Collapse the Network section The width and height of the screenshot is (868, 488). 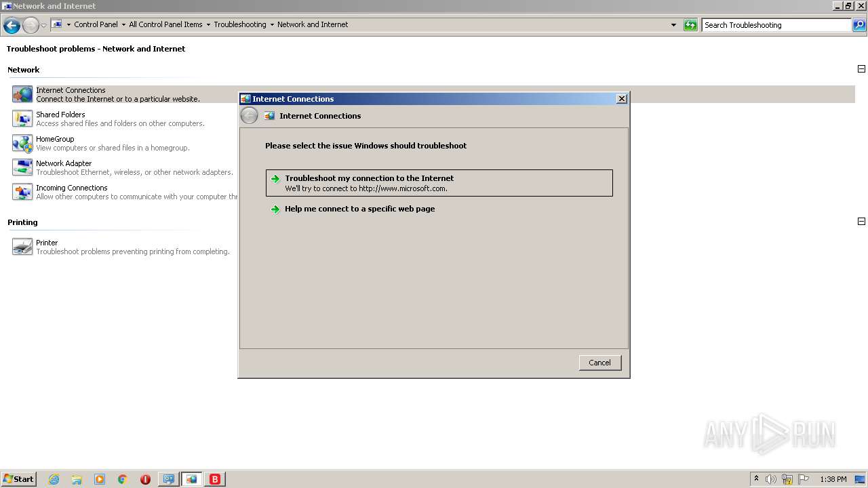[861, 69]
